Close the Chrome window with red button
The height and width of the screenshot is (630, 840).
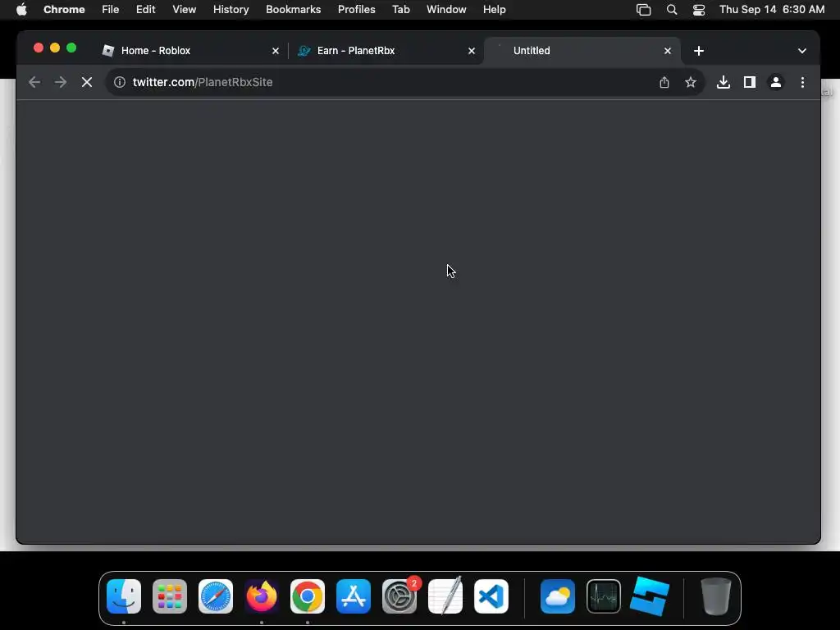click(38, 48)
